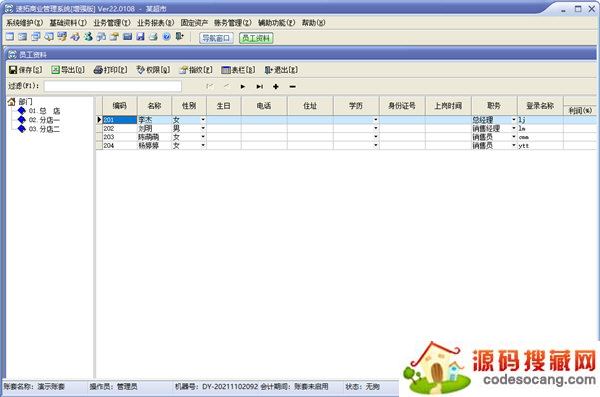600x397 pixels.
Task: Open the Columns (表栏) button
Action: pos(238,70)
